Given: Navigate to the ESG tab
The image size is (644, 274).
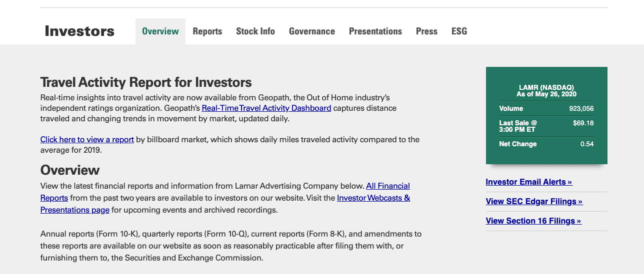Looking at the screenshot, I should click(459, 31).
